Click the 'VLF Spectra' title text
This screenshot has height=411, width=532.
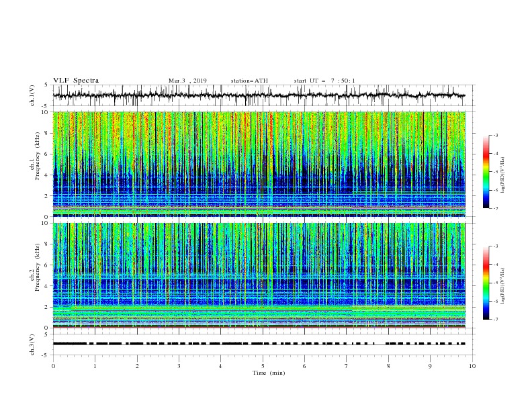coord(76,81)
